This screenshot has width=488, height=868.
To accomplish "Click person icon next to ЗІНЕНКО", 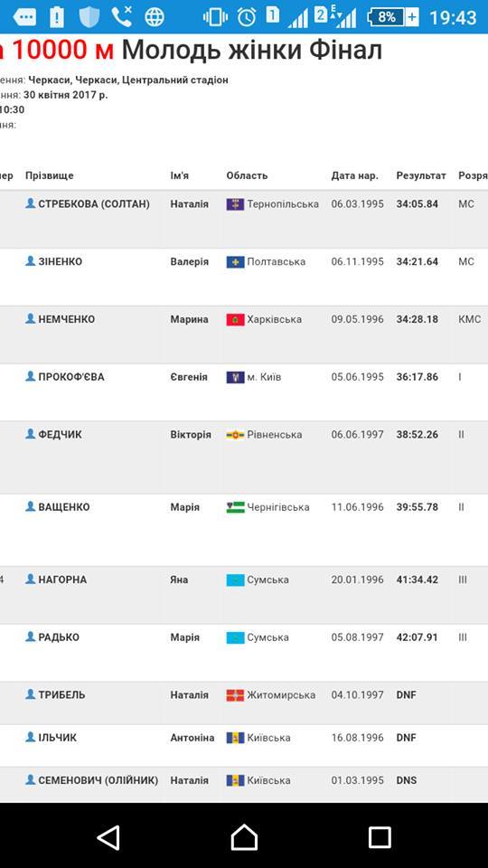I will 31,260.
